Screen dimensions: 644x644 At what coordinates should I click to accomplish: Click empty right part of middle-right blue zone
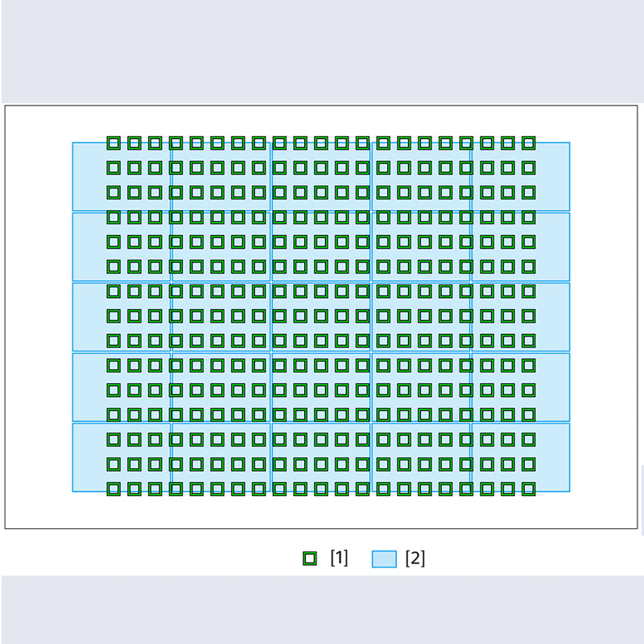point(553,316)
